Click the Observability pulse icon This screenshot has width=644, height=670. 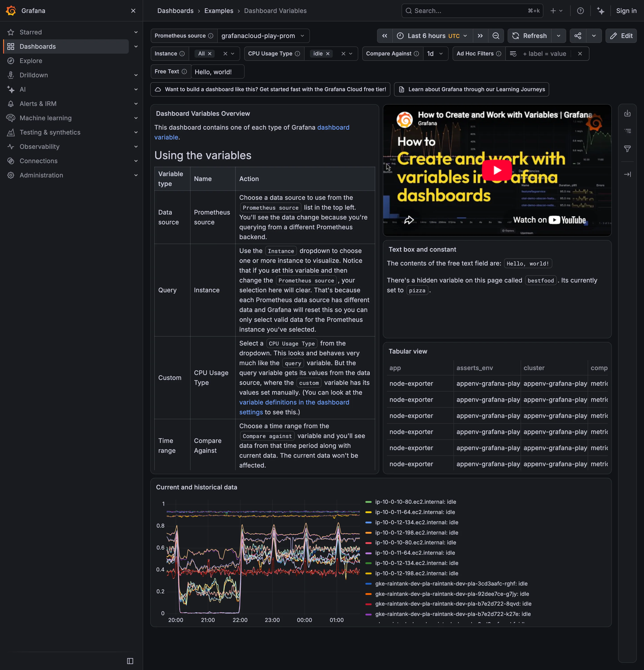point(11,147)
